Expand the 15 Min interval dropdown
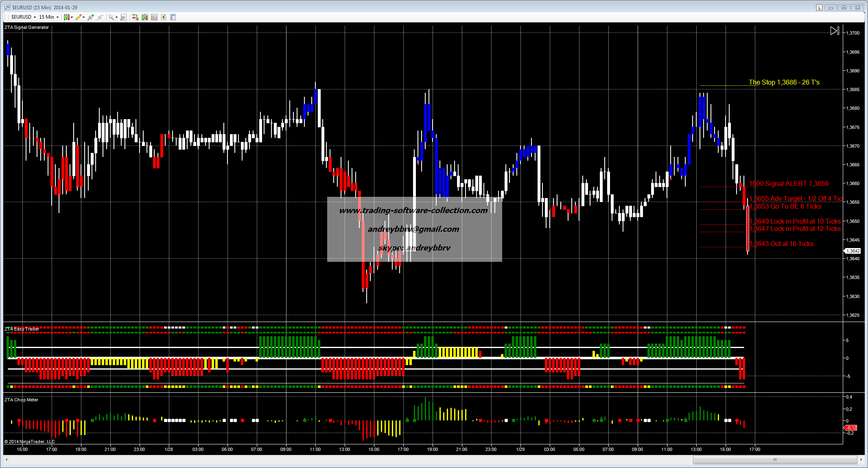Viewport: 868px width, 468px height. 57,17
